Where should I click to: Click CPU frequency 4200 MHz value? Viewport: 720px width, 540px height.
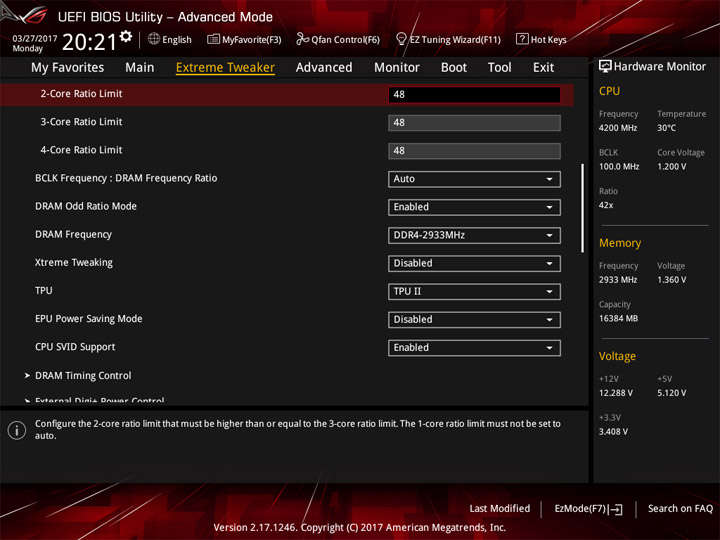(x=618, y=128)
